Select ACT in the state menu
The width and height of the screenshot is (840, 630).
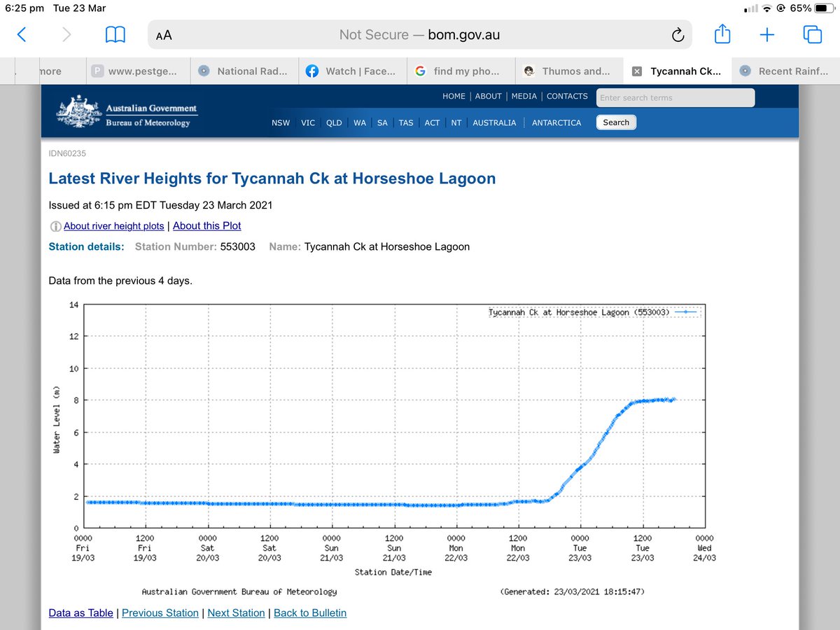(x=433, y=122)
